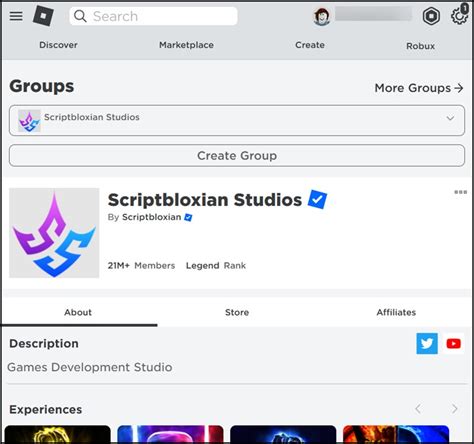Open the Scriptbloxian Studios large group logo
This screenshot has height=444, width=474.
tap(54, 233)
